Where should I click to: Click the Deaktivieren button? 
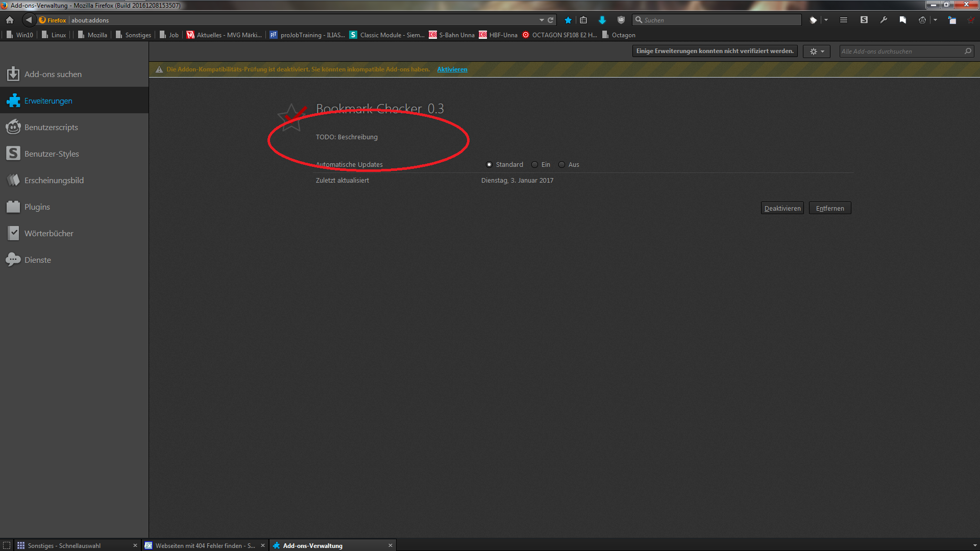(782, 208)
